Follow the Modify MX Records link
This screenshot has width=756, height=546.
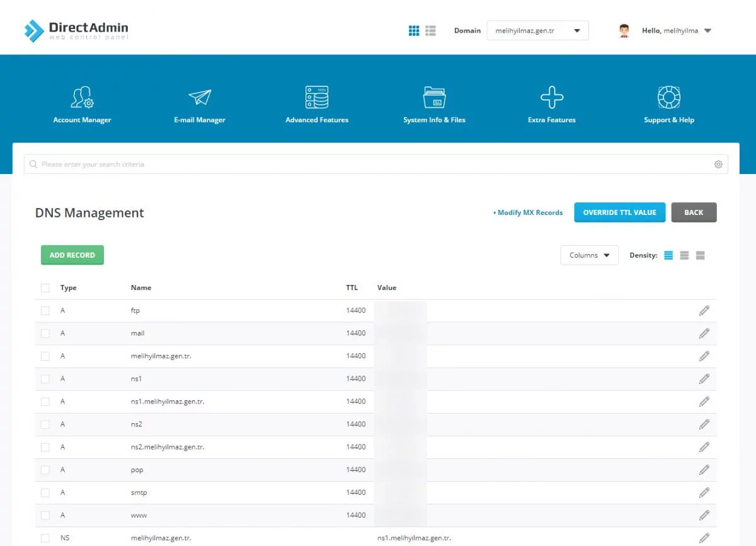click(x=528, y=212)
